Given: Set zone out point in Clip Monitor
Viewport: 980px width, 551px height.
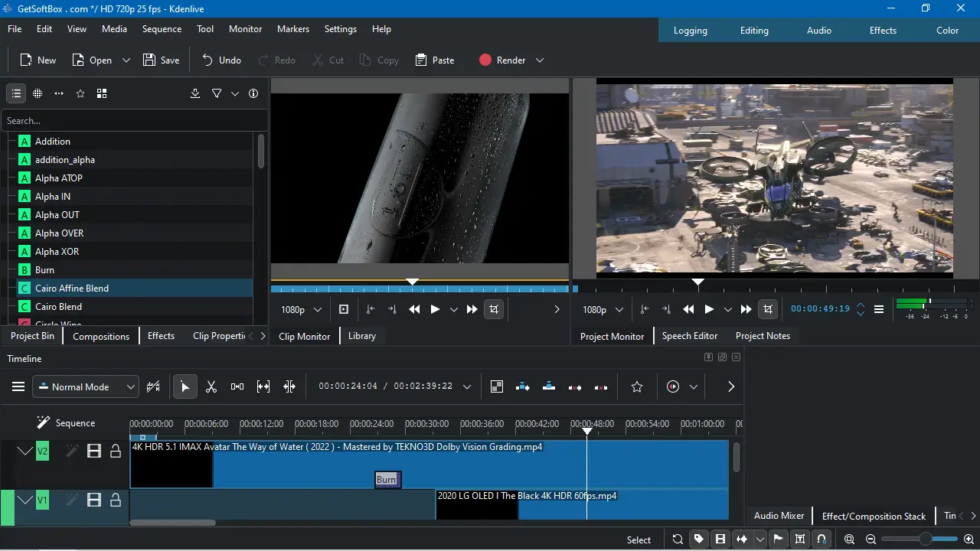Looking at the screenshot, I should click(x=392, y=309).
